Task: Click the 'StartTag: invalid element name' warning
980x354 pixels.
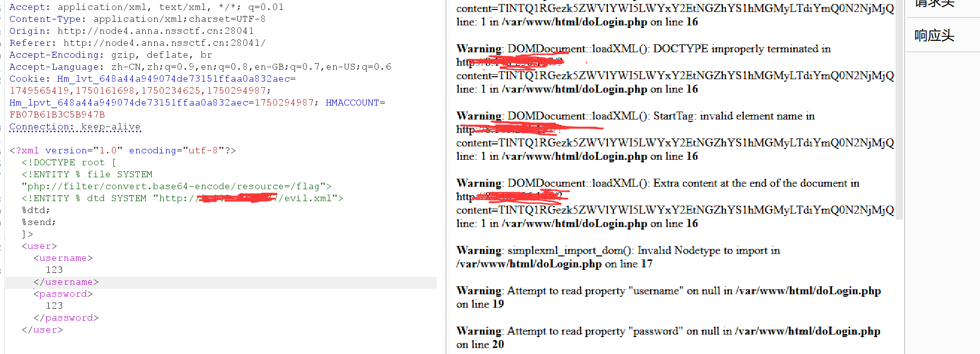Action: pos(636,116)
